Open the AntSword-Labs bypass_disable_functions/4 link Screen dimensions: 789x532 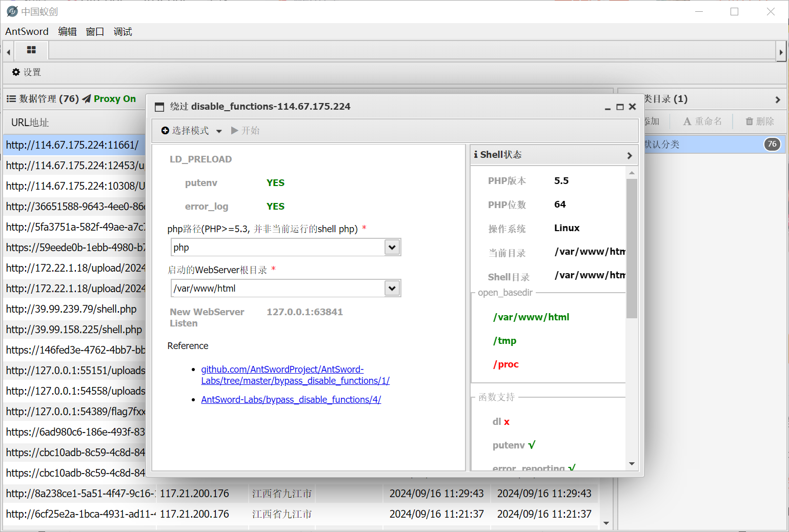(291, 400)
